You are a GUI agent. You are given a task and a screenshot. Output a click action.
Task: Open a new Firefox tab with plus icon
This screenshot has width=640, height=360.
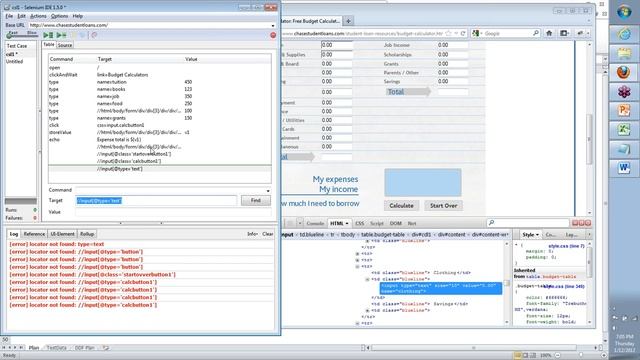[348, 21]
